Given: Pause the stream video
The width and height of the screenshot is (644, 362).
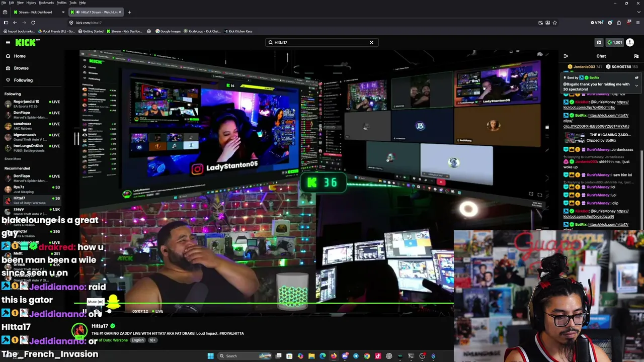Looking at the screenshot, I should [x=85, y=311].
